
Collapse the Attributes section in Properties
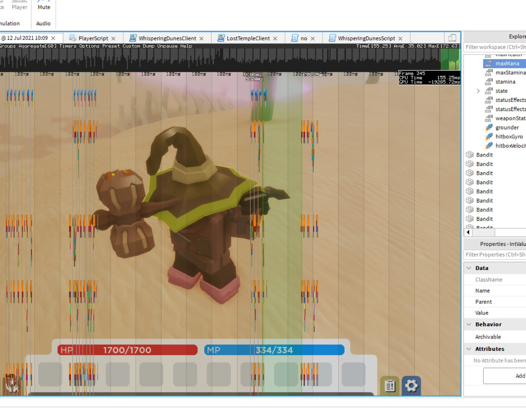(469, 349)
